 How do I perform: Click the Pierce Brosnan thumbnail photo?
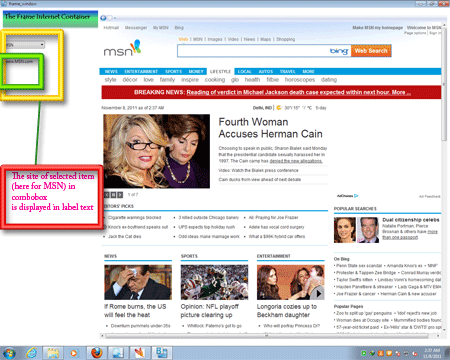click(x=368, y=230)
